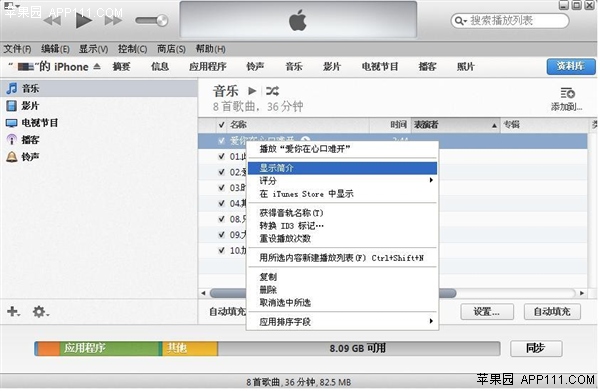
Task: Adjust the volume slider knob
Action: tap(162, 21)
